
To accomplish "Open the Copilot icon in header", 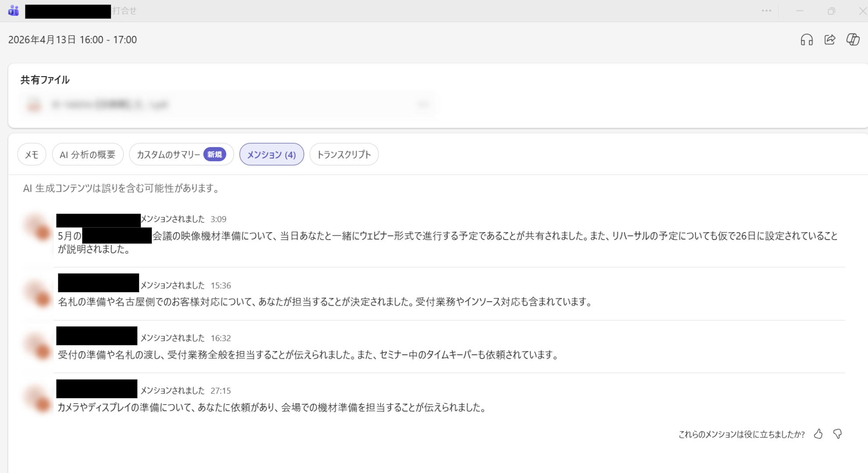I will pos(853,40).
